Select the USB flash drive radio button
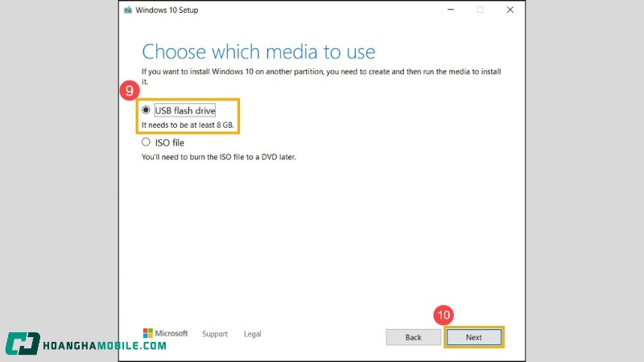 point(146,110)
